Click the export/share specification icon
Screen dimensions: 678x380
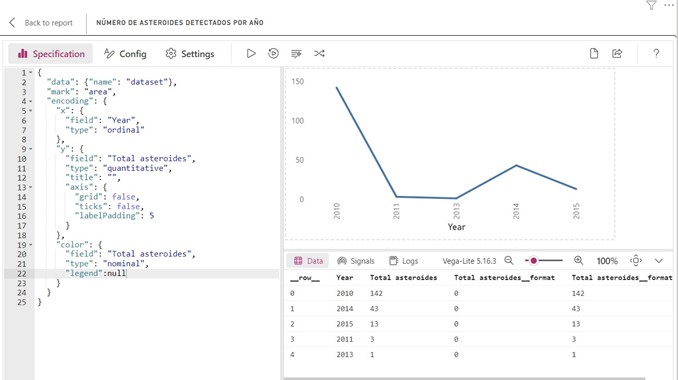pos(617,54)
